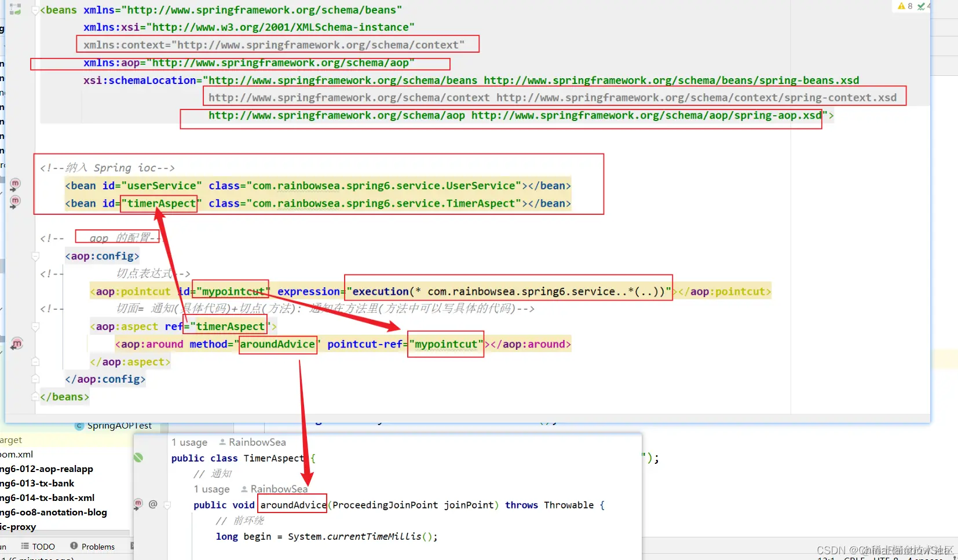Click the gutter bean icon beside timerAspect bean
Viewport: 958px width, 560px height.
click(x=15, y=202)
